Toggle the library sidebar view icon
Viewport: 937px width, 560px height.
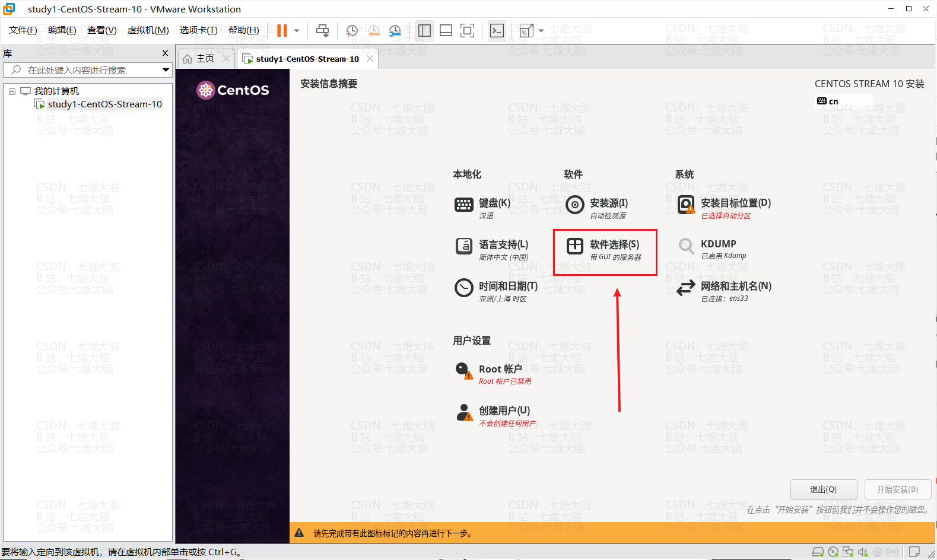click(x=424, y=30)
